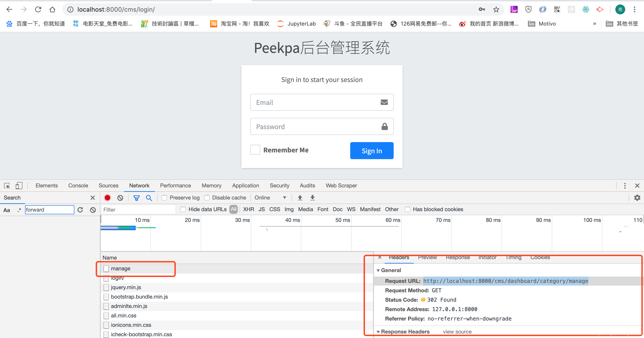Viewport: 644px width, 338px height.
Task: Click the search requests magnifier icon
Action: click(x=149, y=198)
